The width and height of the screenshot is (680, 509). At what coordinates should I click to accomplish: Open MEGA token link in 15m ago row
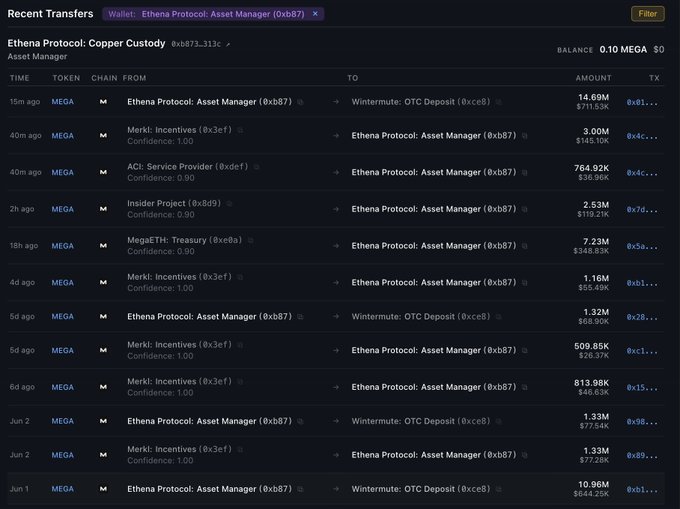pyautogui.click(x=62, y=102)
